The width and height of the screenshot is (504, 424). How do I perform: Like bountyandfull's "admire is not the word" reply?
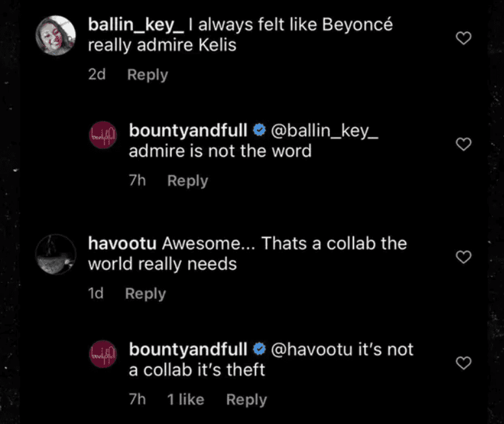pyautogui.click(x=463, y=144)
